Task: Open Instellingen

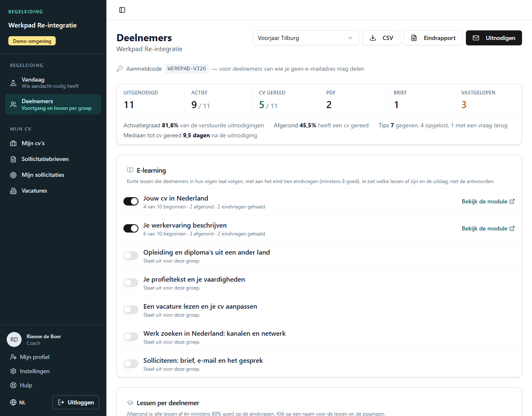Action: pyautogui.click(x=53, y=371)
